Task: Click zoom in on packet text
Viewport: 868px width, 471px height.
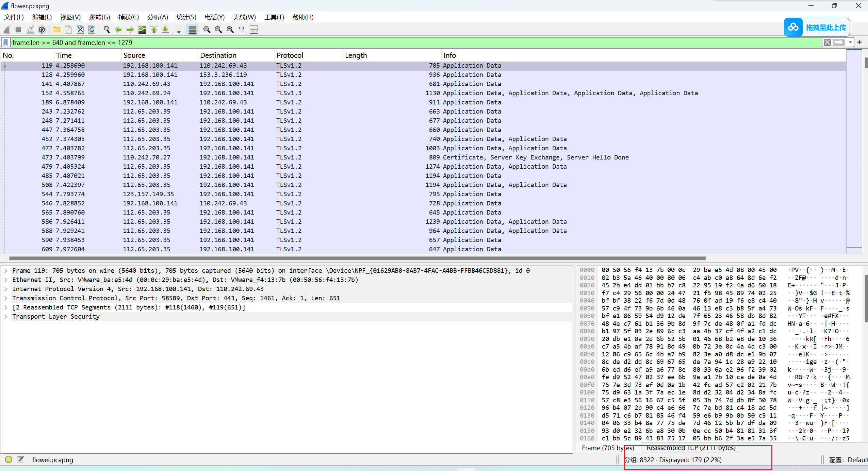Action: click(x=207, y=30)
